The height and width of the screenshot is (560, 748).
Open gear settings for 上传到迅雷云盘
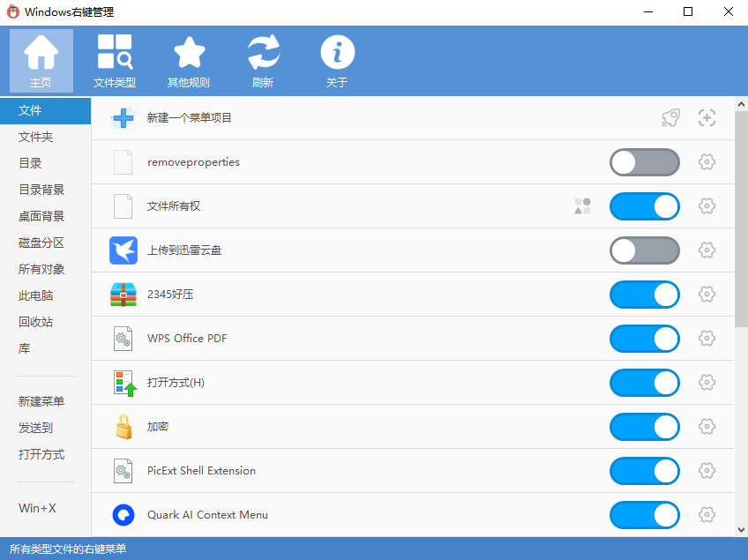[x=707, y=250]
